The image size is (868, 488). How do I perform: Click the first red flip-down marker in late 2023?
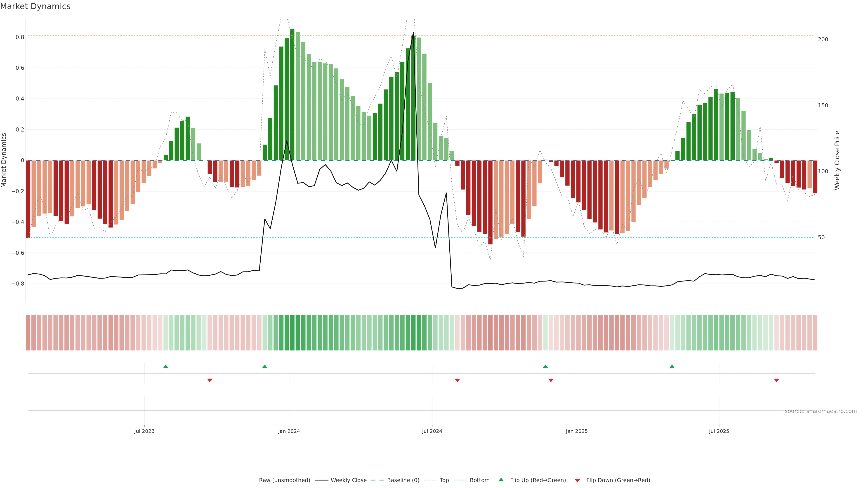210,380
